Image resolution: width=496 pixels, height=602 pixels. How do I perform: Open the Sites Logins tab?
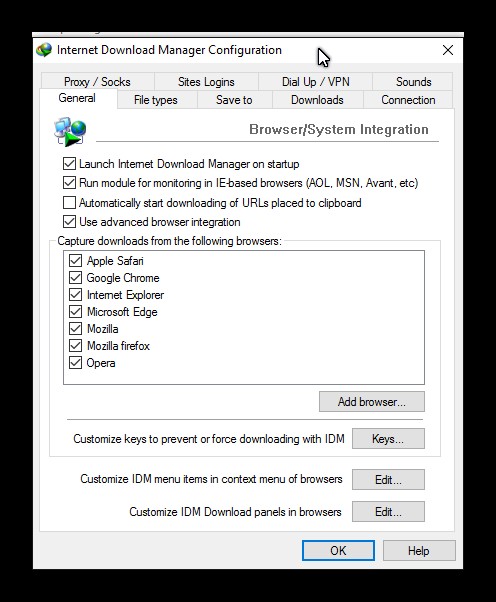(x=206, y=82)
